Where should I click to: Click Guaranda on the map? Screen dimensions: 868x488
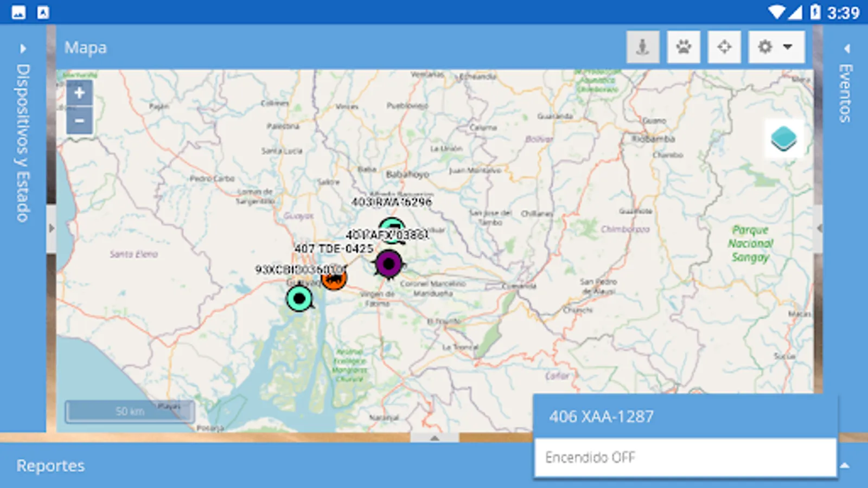click(555, 116)
